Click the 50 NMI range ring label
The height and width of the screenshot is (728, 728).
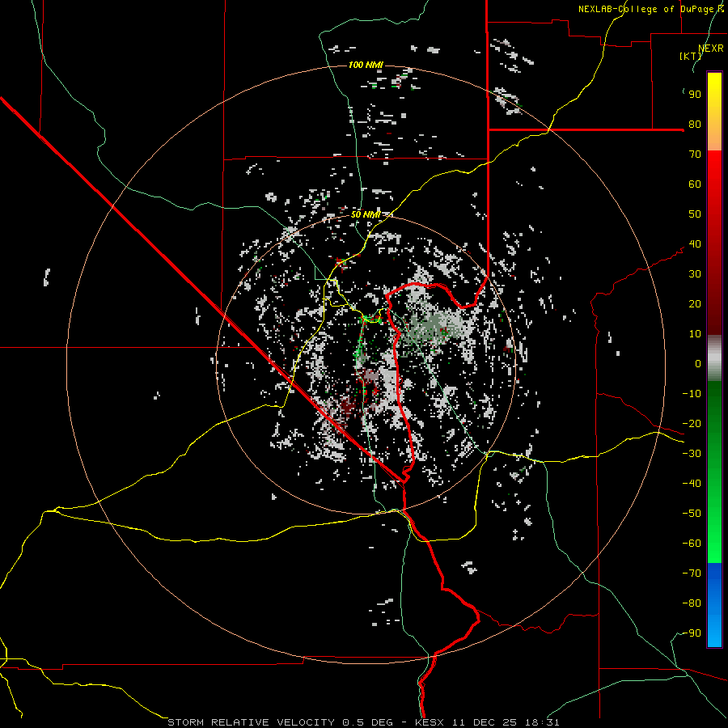366,214
